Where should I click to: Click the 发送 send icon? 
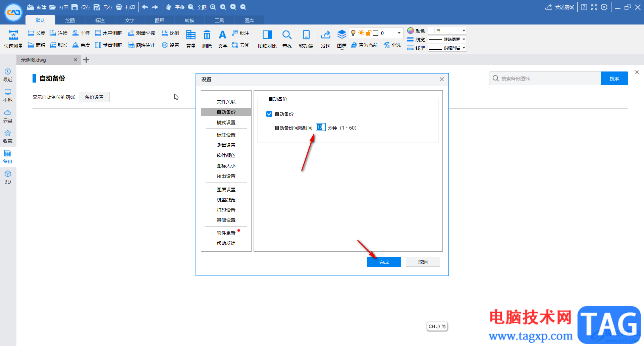coord(326,39)
